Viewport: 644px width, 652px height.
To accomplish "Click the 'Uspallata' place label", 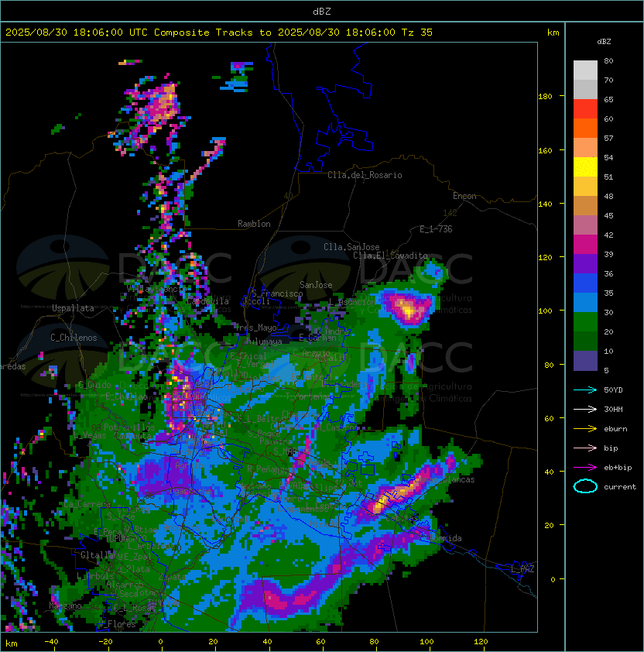I will coord(73,308).
